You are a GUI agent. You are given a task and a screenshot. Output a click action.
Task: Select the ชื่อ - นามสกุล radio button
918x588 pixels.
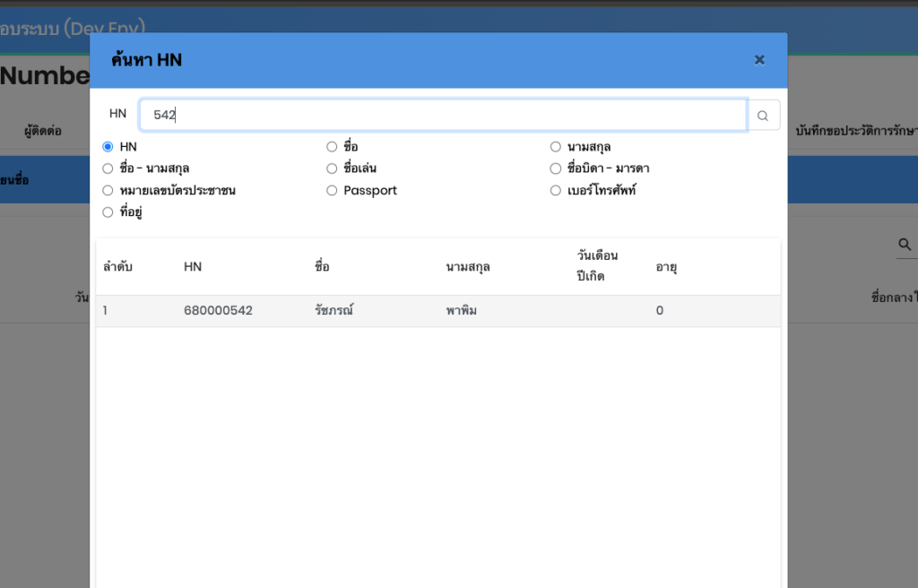click(x=108, y=168)
